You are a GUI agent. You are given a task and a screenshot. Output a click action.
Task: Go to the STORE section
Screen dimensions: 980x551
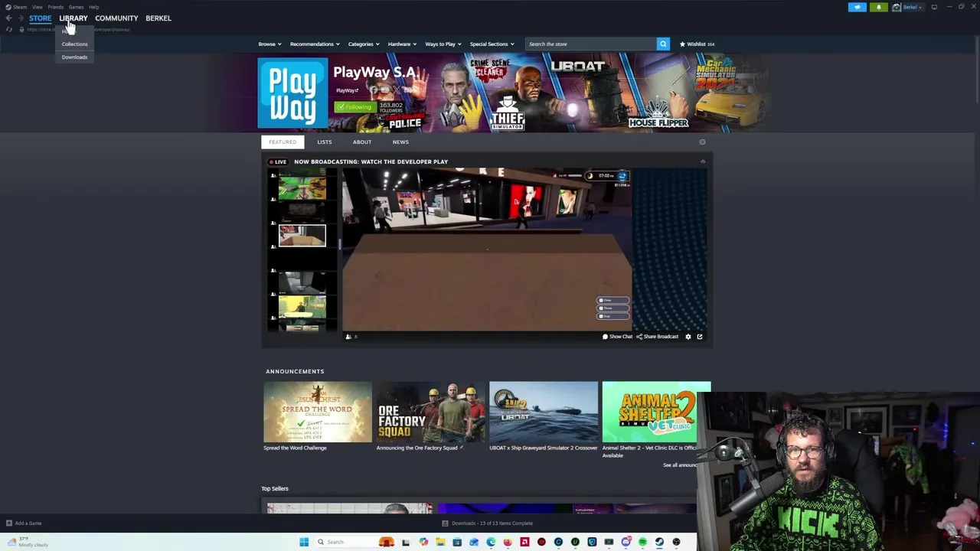(x=40, y=18)
